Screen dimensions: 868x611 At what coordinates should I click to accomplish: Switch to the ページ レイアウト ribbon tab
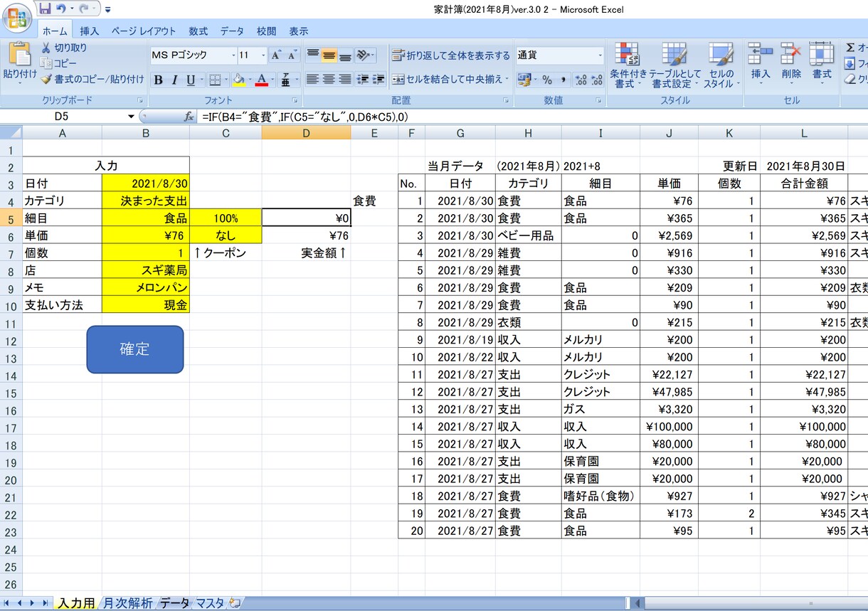[143, 31]
